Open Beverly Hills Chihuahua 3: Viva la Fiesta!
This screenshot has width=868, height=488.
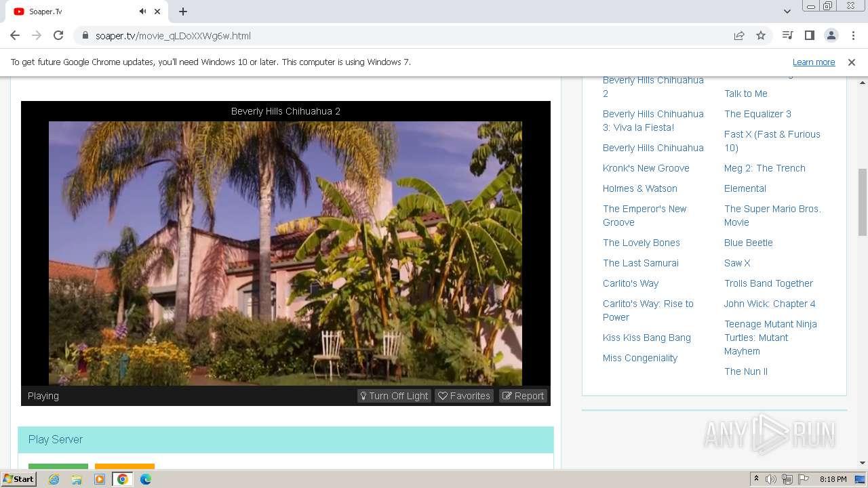click(x=653, y=121)
